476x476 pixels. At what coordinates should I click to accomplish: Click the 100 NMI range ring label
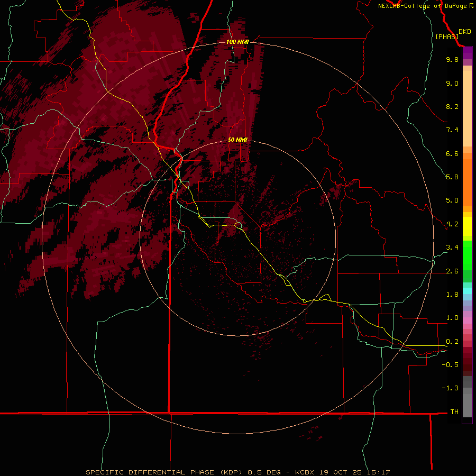237,42
